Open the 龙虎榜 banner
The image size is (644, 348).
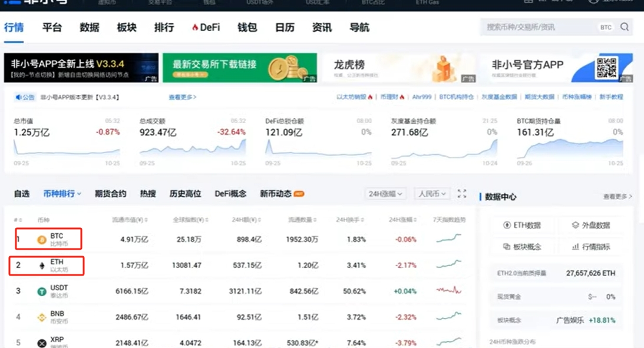click(x=399, y=68)
